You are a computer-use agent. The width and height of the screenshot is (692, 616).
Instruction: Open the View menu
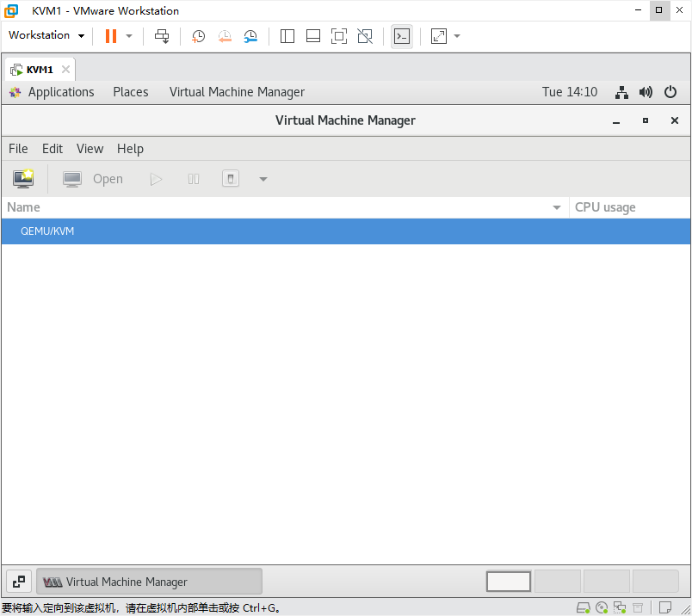point(90,149)
